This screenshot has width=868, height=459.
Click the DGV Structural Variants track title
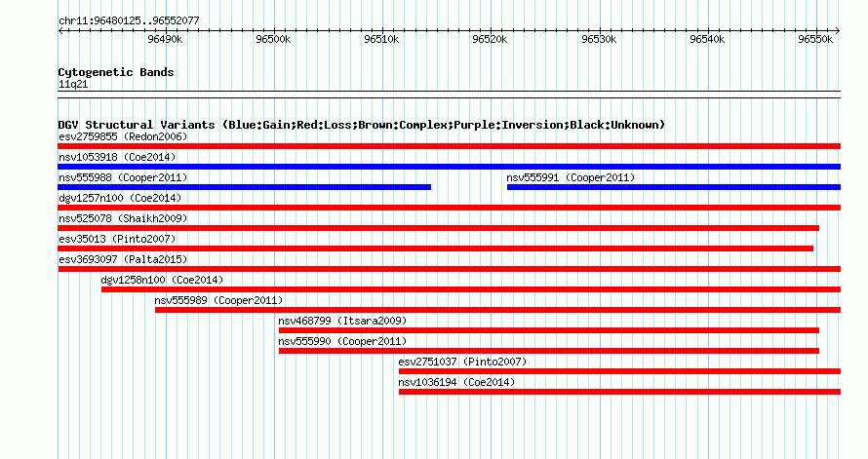(x=362, y=125)
